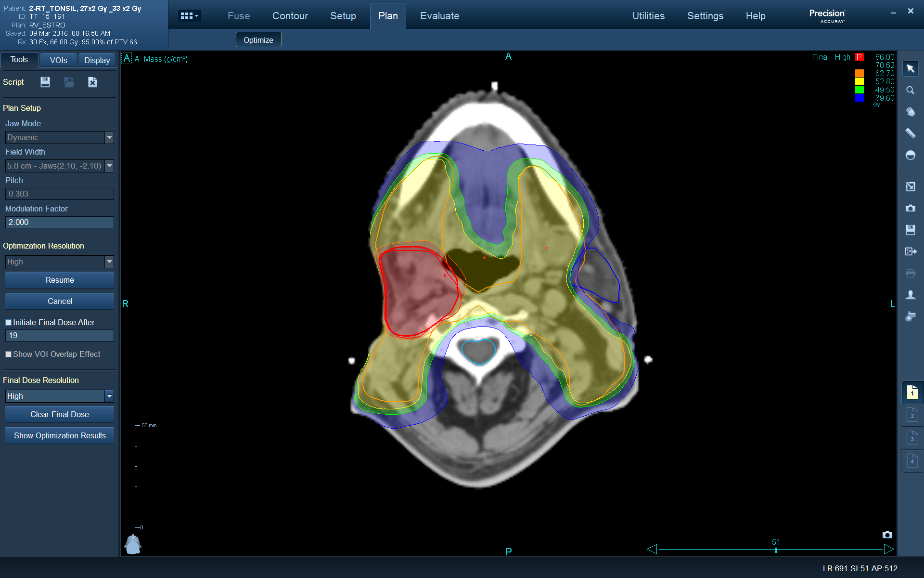924x578 pixels.
Task: Click the viewport snapshot camera icon
Action: [x=887, y=535]
